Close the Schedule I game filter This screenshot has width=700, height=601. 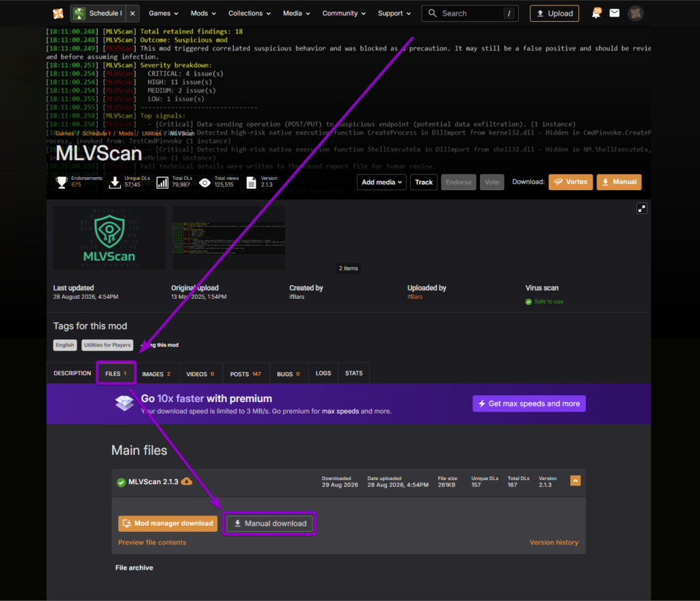(133, 14)
